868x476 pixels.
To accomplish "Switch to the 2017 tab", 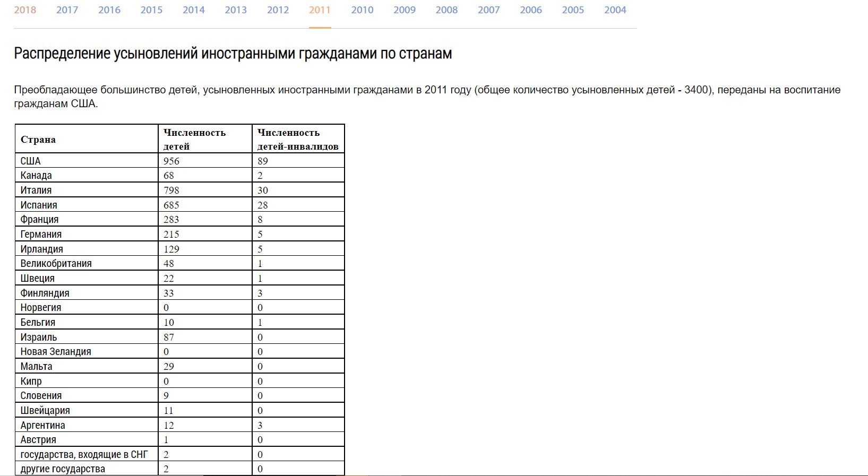I will click(67, 10).
